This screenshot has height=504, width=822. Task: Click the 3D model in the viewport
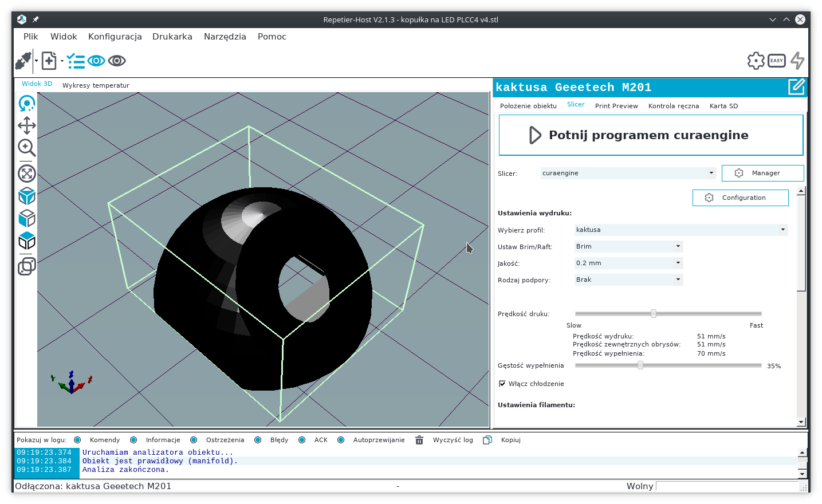point(263,289)
